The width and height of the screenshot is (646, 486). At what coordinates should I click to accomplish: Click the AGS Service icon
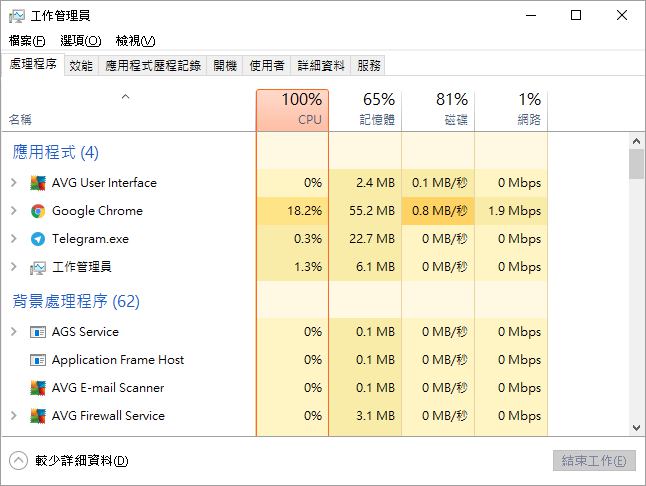38,332
